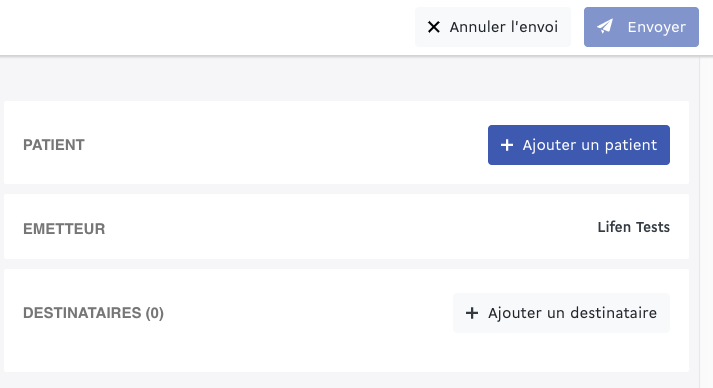The height and width of the screenshot is (388, 713).
Task: Click the "Ajouter un destinataire" text label
Action: pyautogui.click(x=572, y=313)
